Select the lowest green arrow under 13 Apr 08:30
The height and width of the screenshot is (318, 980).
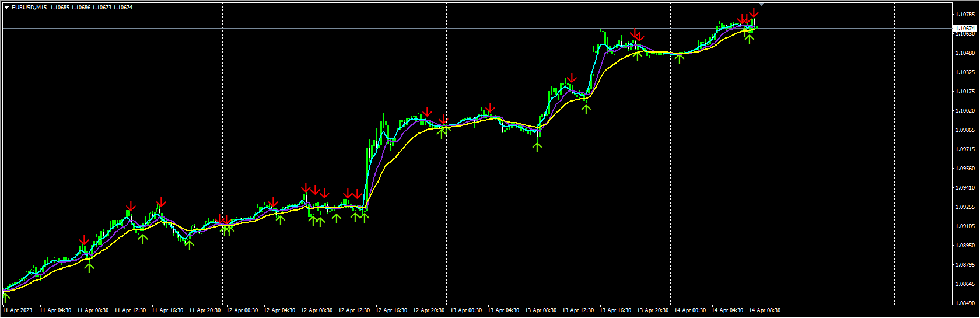[537, 146]
